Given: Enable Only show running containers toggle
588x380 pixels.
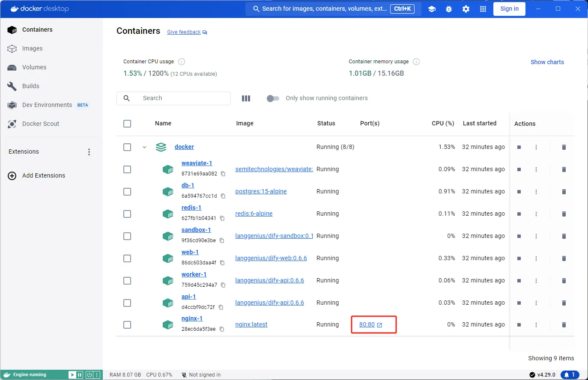Looking at the screenshot, I should 273,98.
